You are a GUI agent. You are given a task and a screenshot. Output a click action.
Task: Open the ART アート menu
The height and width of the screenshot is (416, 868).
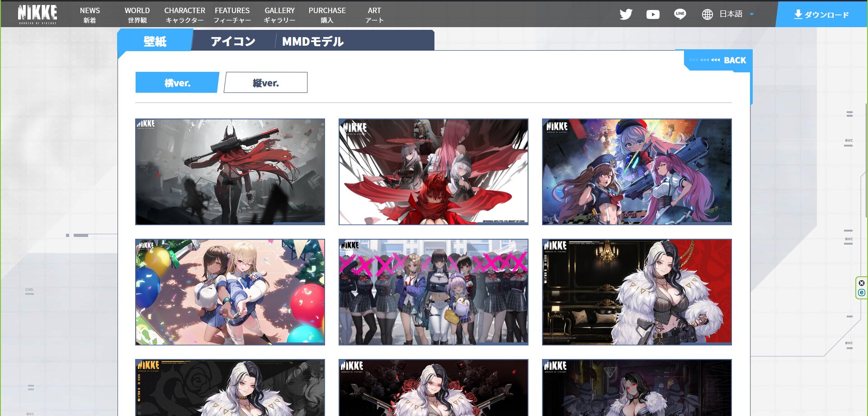coord(374,15)
